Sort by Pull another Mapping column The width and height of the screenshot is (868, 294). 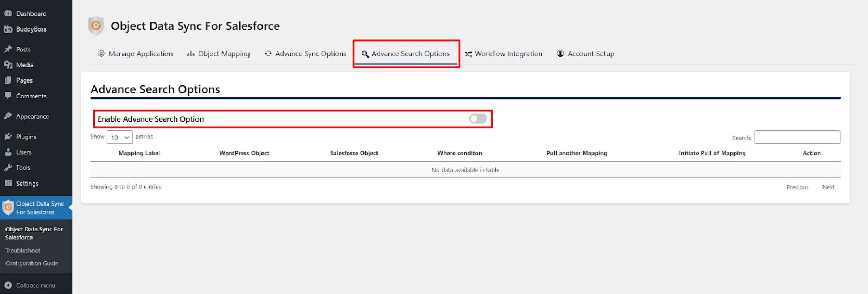click(x=577, y=153)
